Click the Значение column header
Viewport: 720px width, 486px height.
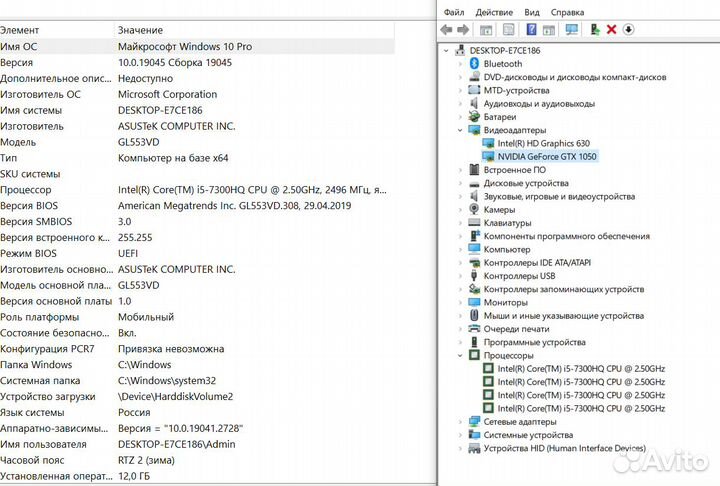[140, 31]
